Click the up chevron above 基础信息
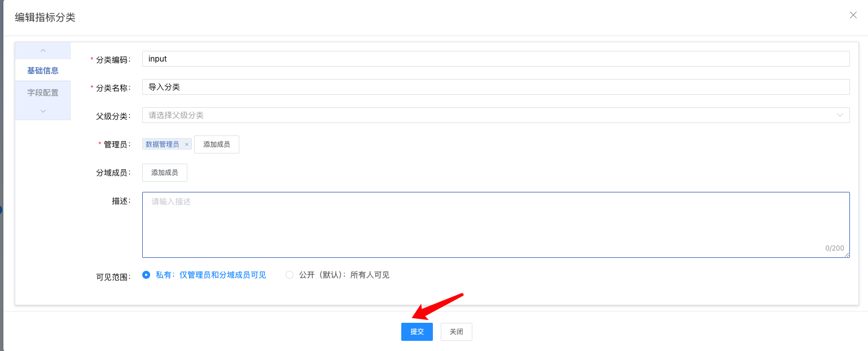This screenshot has width=868, height=351. [x=43, y=51]
